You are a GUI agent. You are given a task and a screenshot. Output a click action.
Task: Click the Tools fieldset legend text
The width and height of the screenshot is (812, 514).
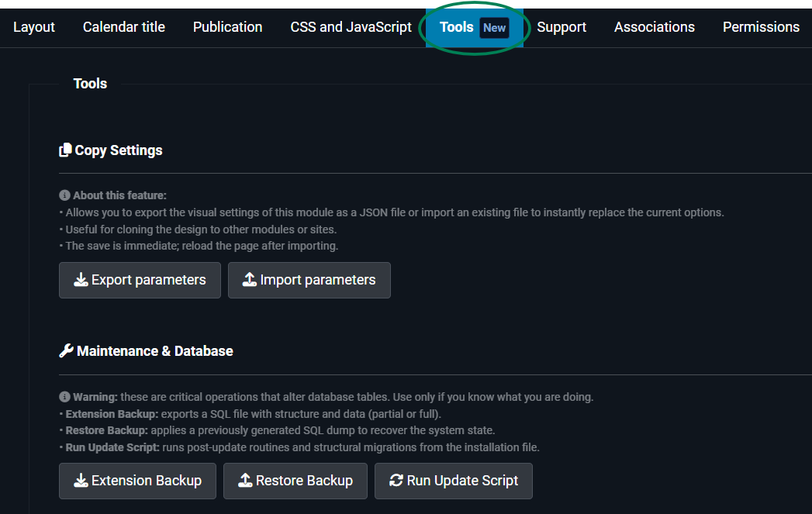click(x=90, y=83)
